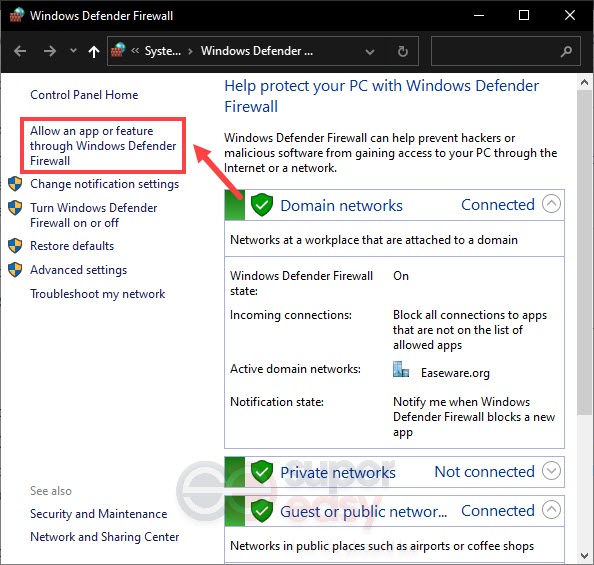Image resolution: width=594 pixels, height=565 pixels.
Task: Click the green shield icon for Domain networks
Action: (x=262, y=205)
